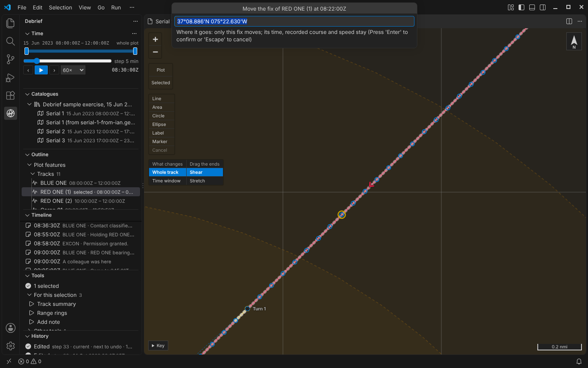Select Shear drag mode
Image resolution: width=588 pixels, height=368 pixels.
(x=205, y=173)
